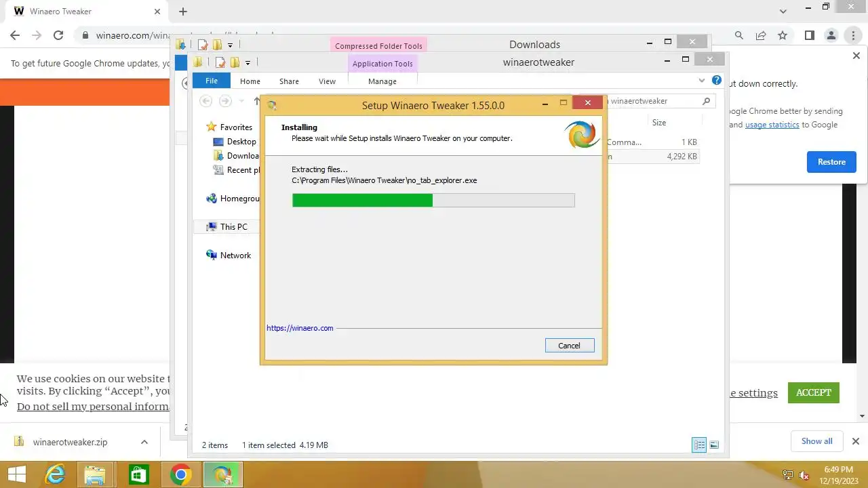Close the Chrome downloads bar
This screenshot has height=488, width=868.
855,441
